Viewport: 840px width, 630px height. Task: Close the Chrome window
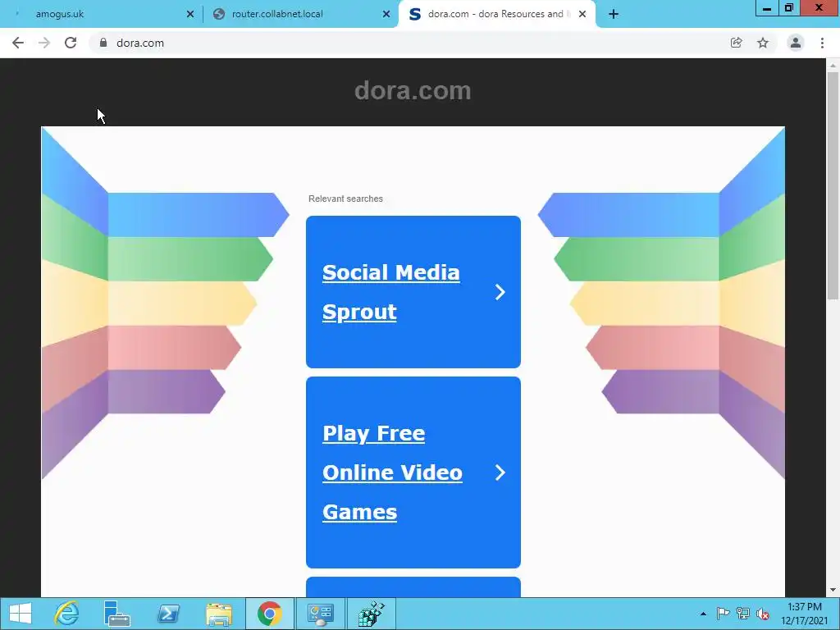tap(819, 8)
